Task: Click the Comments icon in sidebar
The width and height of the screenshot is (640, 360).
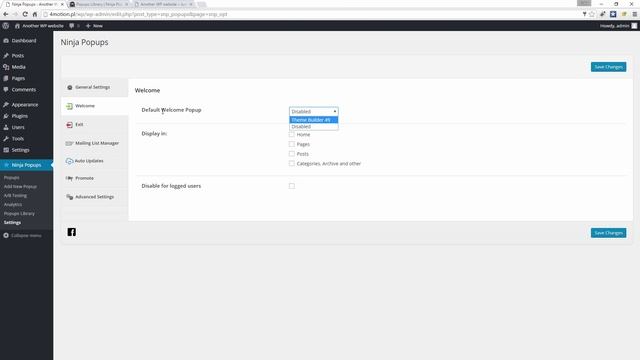Action: click(x=6, y=89)
